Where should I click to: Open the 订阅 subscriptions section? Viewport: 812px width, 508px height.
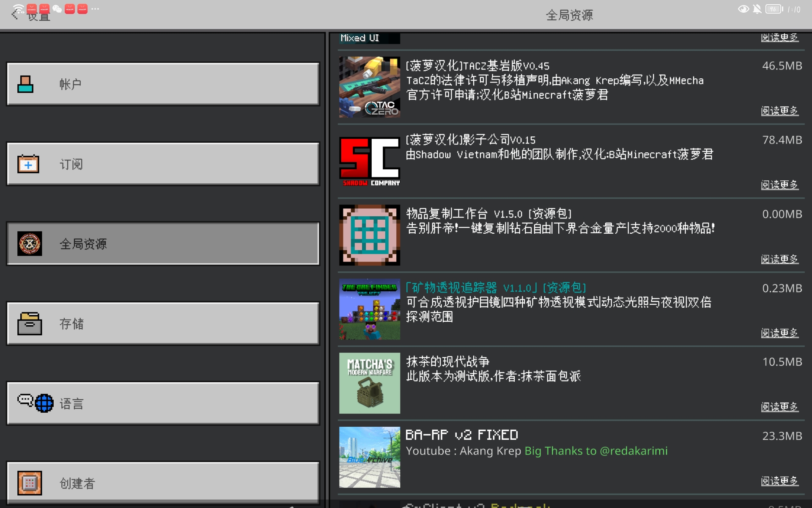pos(163,164)
